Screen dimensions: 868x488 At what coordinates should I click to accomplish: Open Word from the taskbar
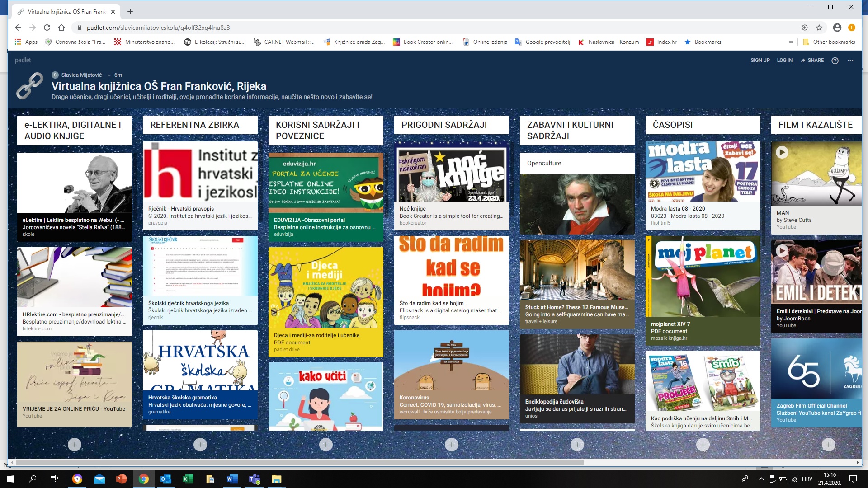point(232,479)
